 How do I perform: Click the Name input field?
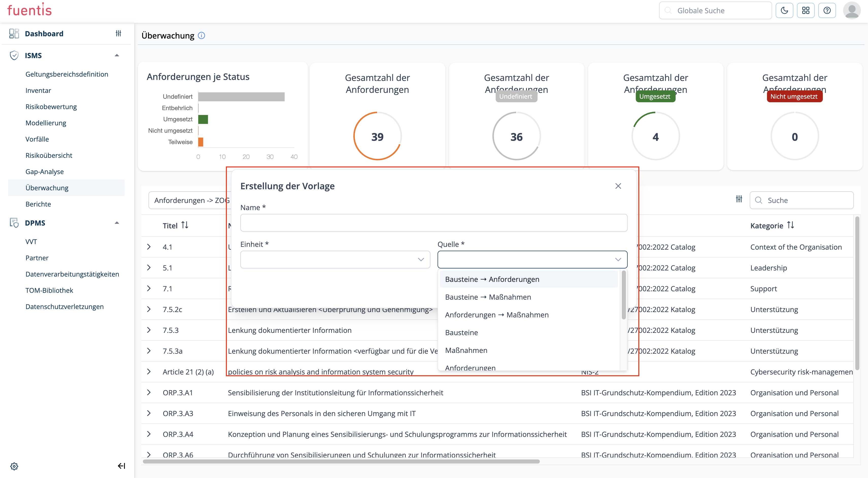[x=433, y=223]
